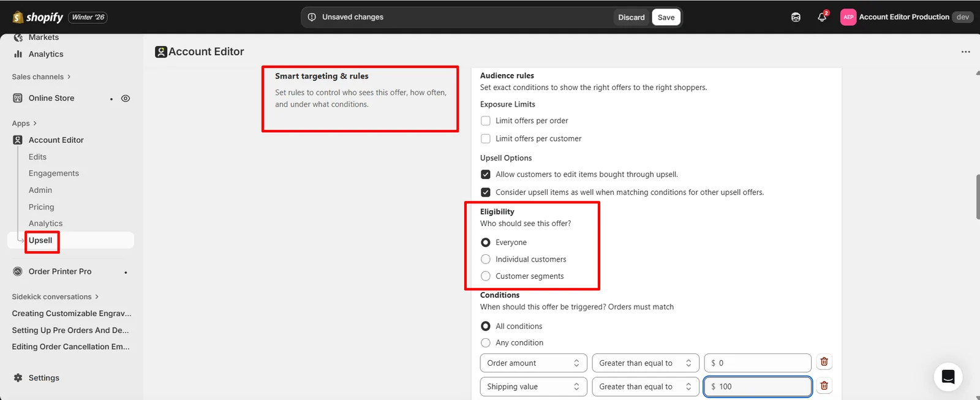Click the unsaved changes alert icon
This screenshot has height=400, width=980.
[312, 17]
